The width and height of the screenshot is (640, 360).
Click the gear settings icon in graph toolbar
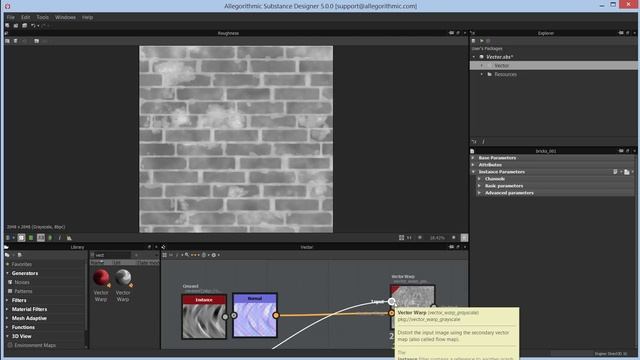point(213,255)
